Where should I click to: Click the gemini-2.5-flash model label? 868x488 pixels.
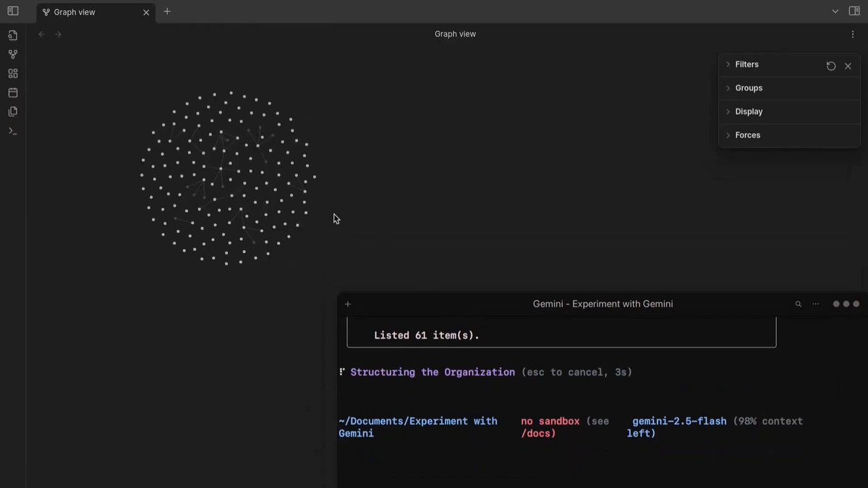pos(679,421)
